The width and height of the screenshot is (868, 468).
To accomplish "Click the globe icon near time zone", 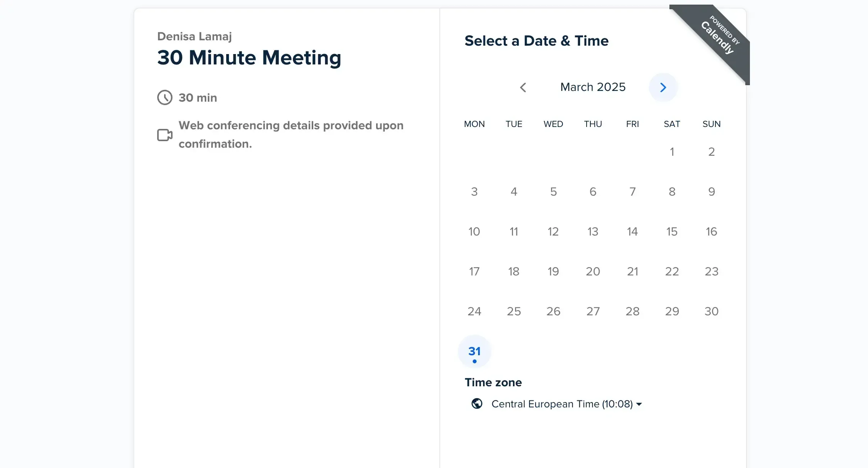I will pos(477,404).
